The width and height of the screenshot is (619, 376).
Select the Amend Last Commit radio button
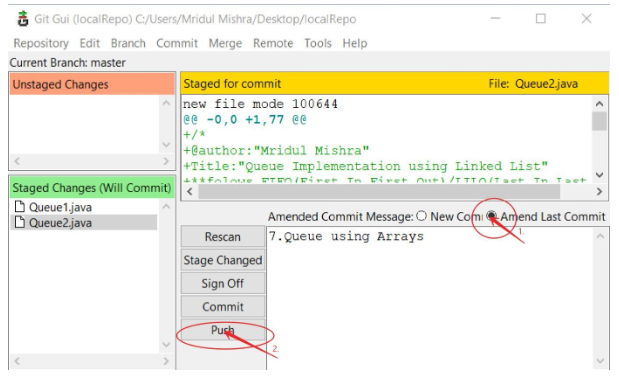tap(492, 216)
